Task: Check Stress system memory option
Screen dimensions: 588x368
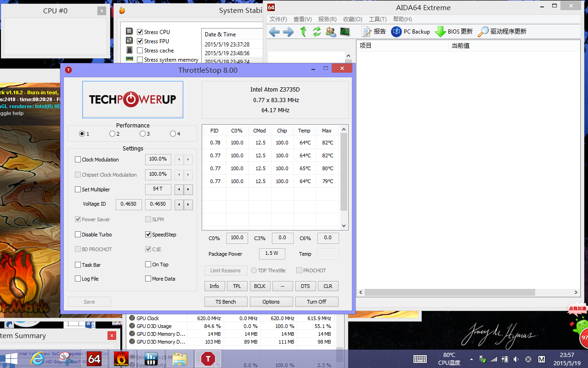Action: (x=140, y=60)
